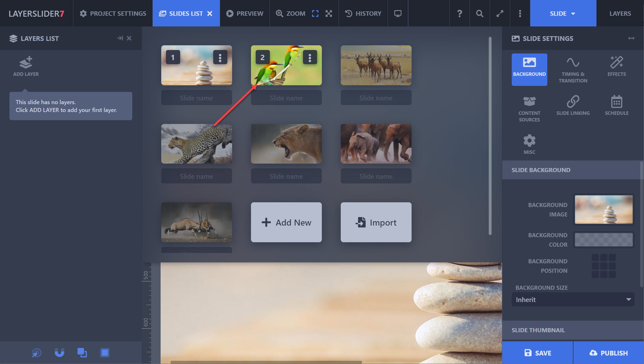Open Project Settings
This screenshot has height=364, width=644.
pyautogui.click(x=113, y=14)
